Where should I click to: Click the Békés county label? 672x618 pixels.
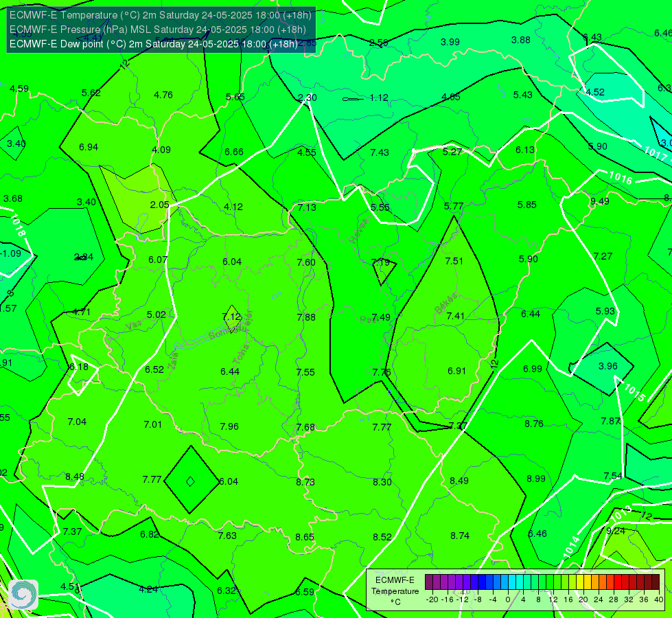coord(445,304)
